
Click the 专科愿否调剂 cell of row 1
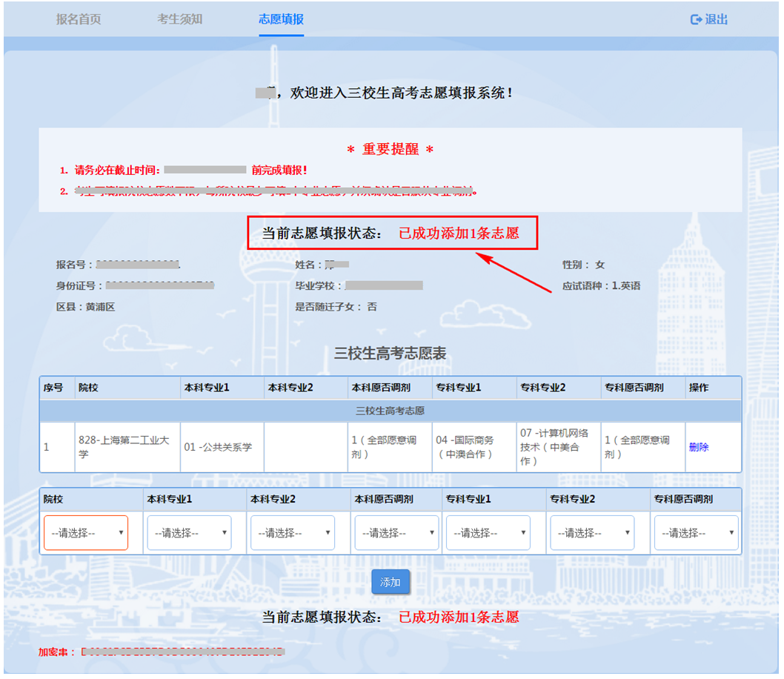pyautogui.click(x=643, y=447)
